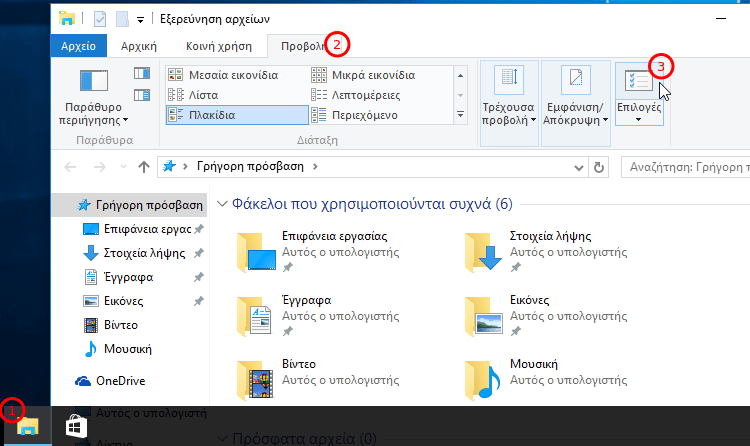The width and height of the screenshot is (750, 446).
Task: Collapse the Φάκελοι που χρησιμοποιούνται συχνά group
Action: pyautogui.click(x=222, y=204)
